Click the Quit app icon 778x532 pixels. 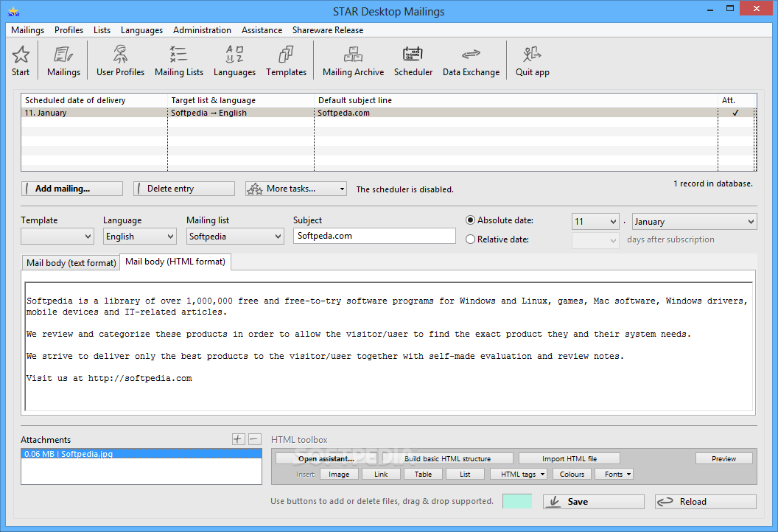(532, 55)
